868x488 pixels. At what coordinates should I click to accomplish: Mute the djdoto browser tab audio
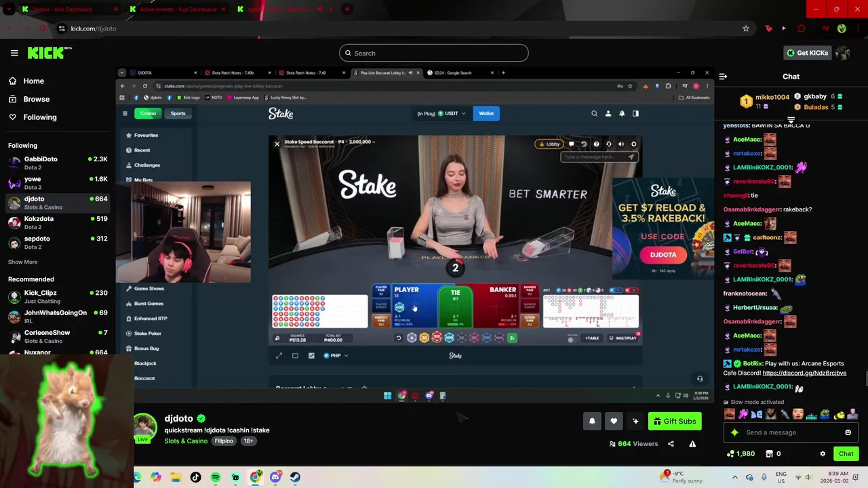(x=321, y=9)
